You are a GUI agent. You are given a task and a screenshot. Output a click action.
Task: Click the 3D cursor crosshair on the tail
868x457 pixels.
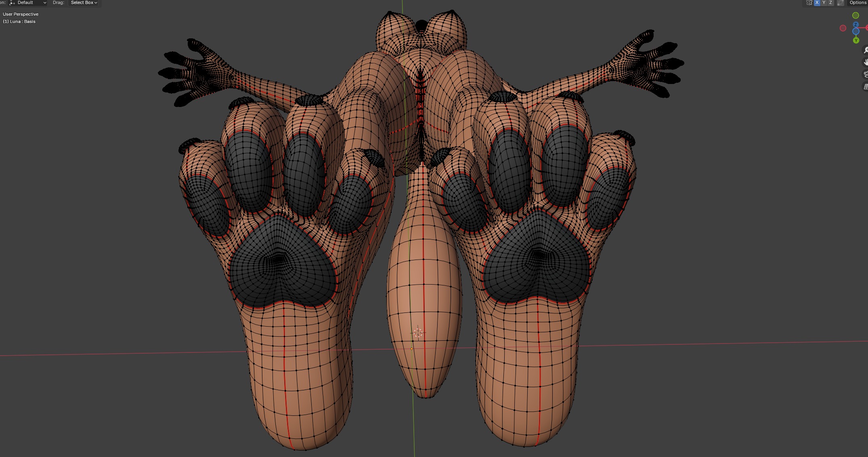[x=418, y=333]
